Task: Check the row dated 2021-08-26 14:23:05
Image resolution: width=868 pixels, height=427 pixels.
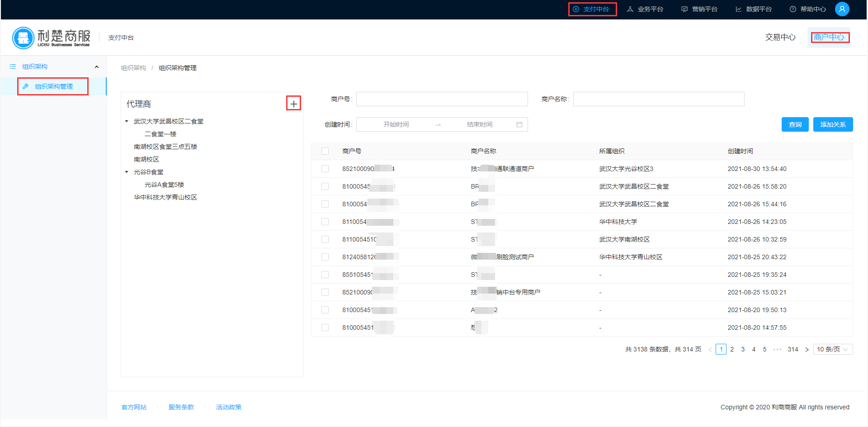Action: 325,222
